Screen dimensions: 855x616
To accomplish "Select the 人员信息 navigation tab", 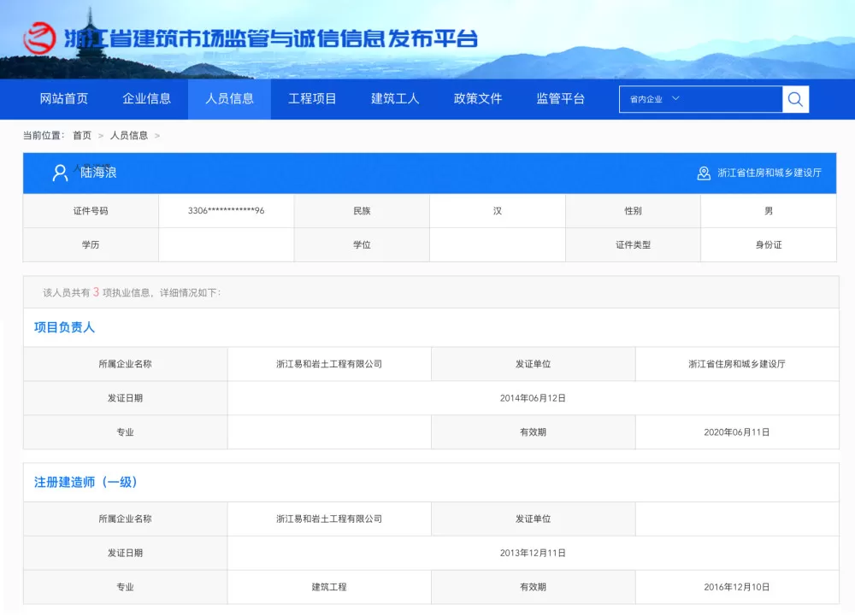I will (229, 98).
